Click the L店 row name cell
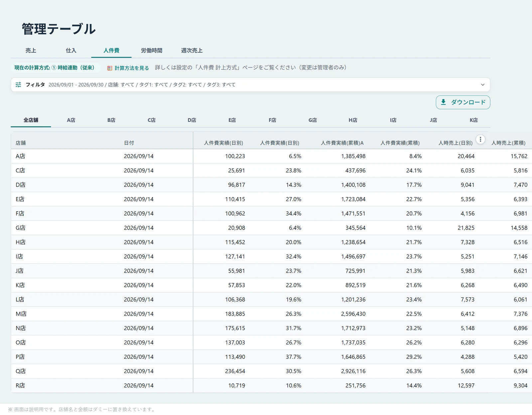This screenshot has width=532, height=415. [20, 299]
